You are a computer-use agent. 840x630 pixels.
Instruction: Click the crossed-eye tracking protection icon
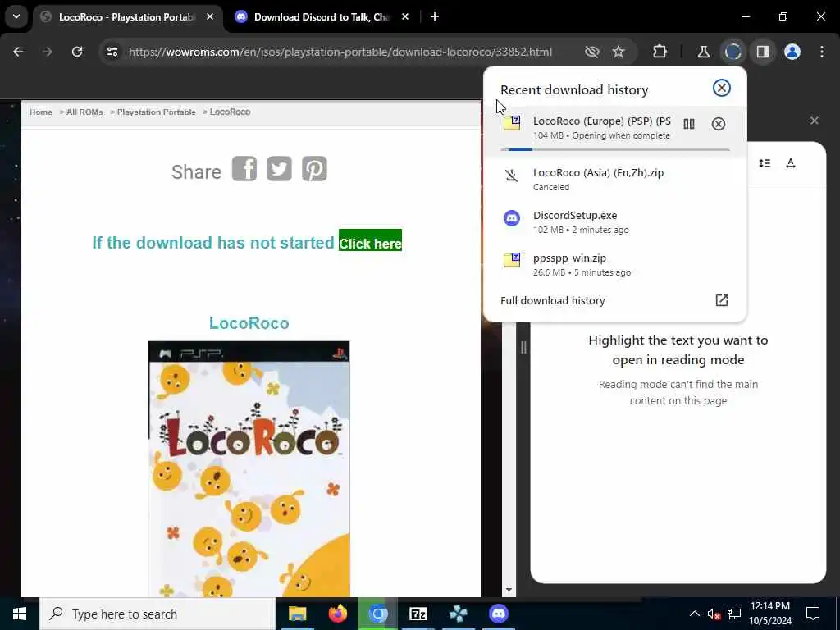point(592,52)
